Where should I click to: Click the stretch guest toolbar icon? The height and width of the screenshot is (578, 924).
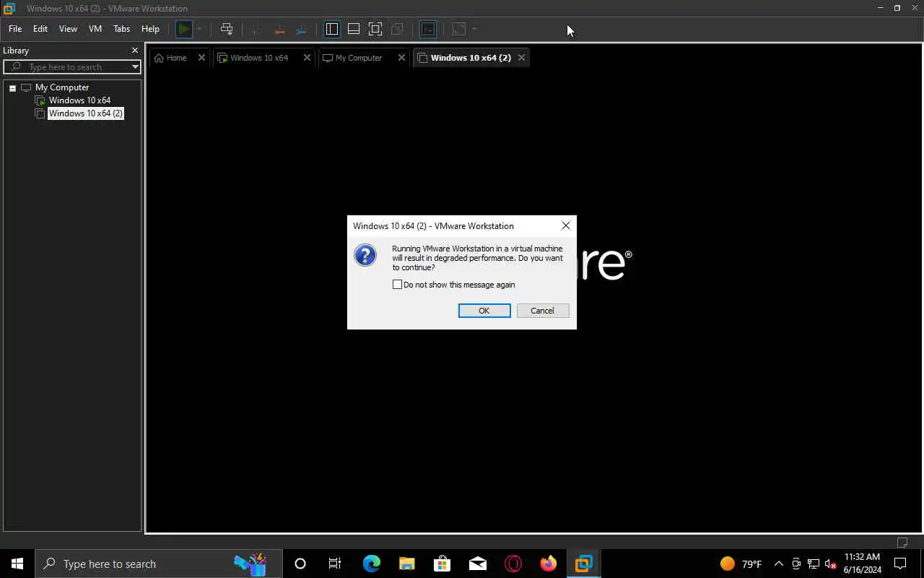point(459,29)
